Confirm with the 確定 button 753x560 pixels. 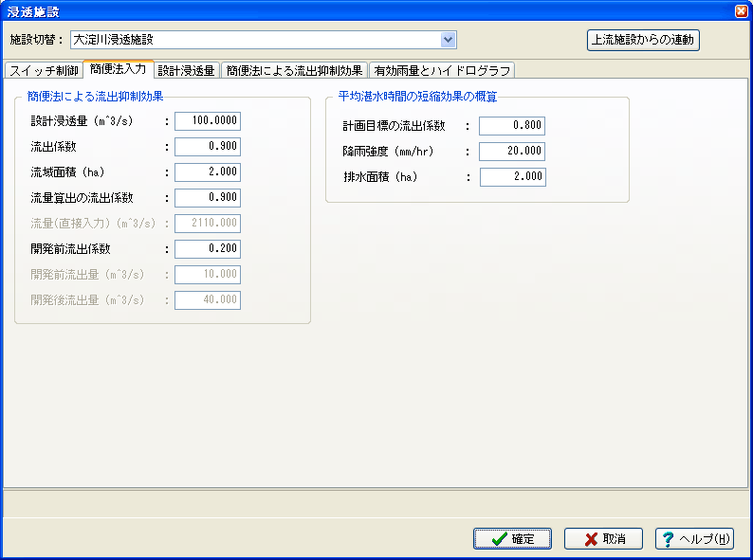point(512,539)
